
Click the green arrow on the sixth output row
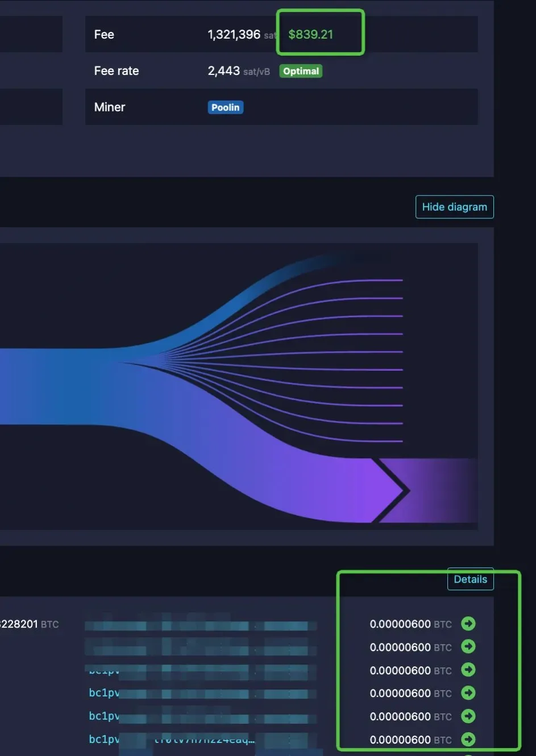coord(468,740)
